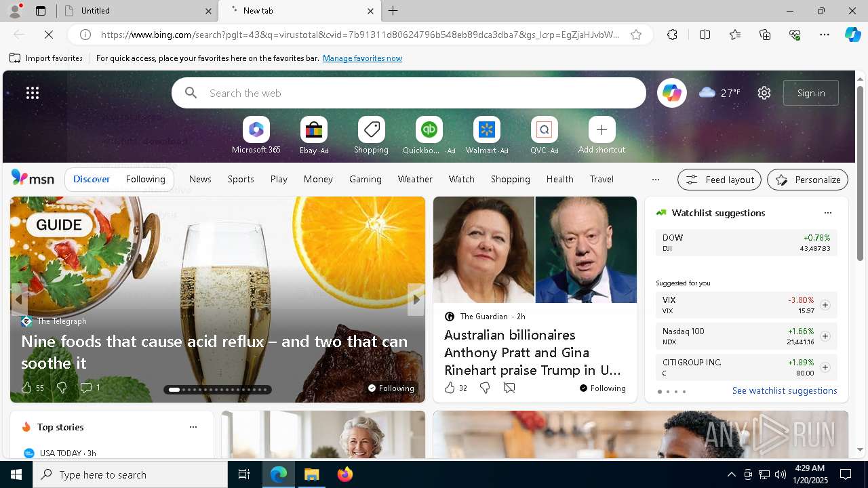Expand more MSN navigation categories

[655, 180]
